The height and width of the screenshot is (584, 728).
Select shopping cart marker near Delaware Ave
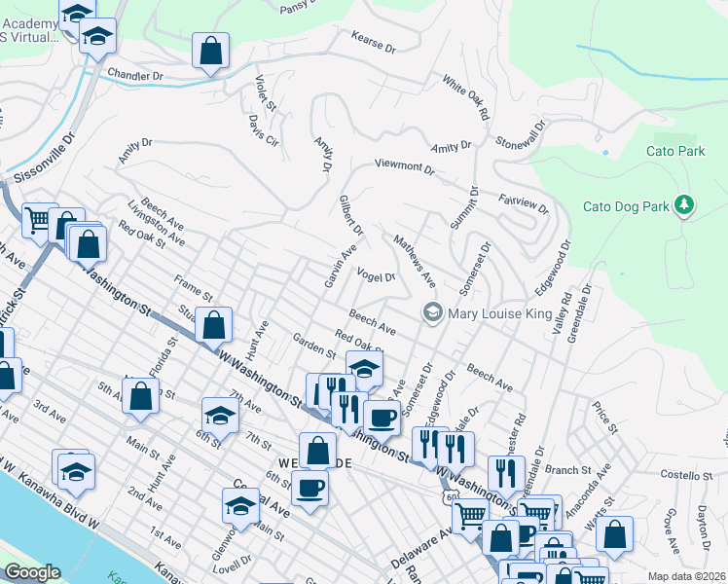(x=470, y=518)
